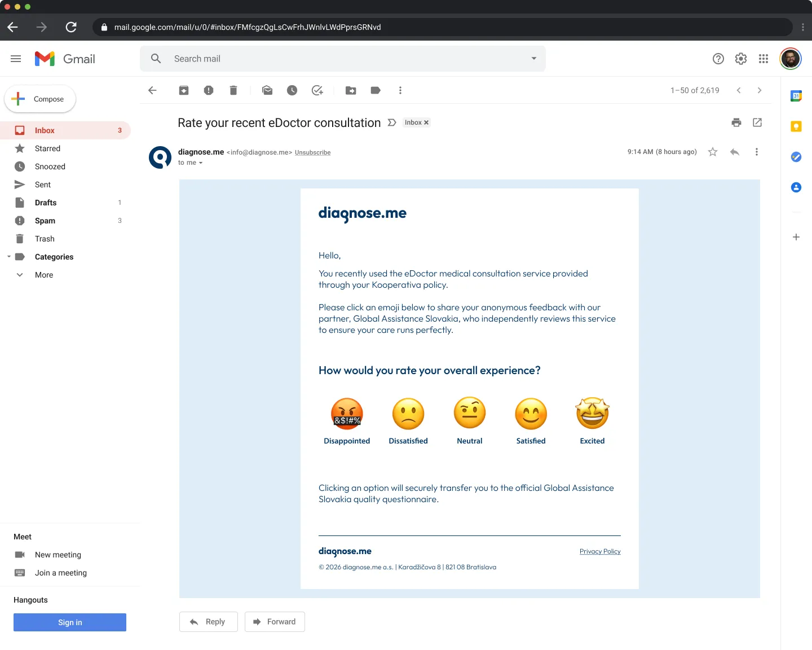The width and height of the screenshot is (812, 650).
Task: Show the older email
Action: pyautogui.click(x=760, y=90)
